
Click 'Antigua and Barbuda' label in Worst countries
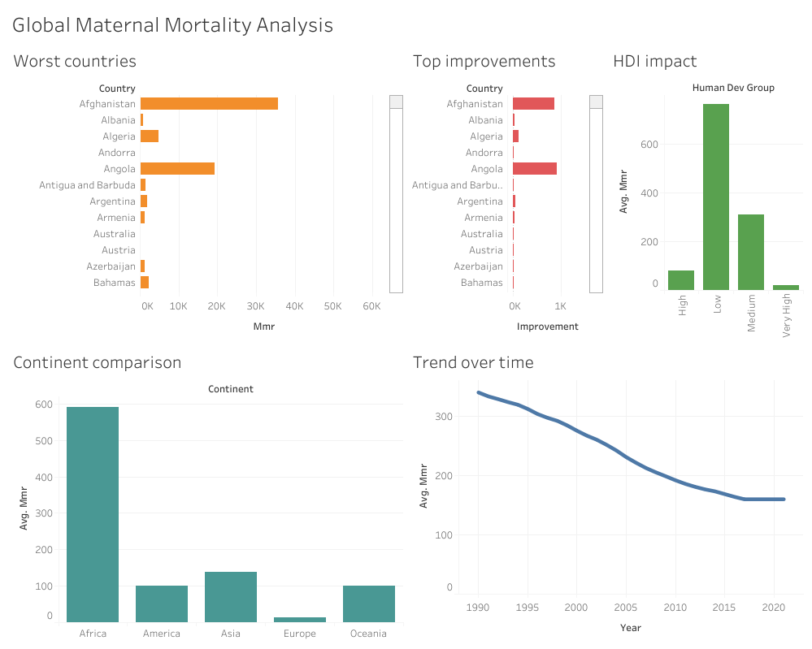pos(87,185)
